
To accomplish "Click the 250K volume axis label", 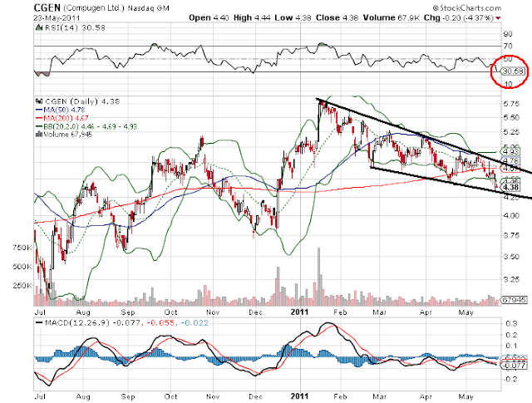I will point(22,286).
